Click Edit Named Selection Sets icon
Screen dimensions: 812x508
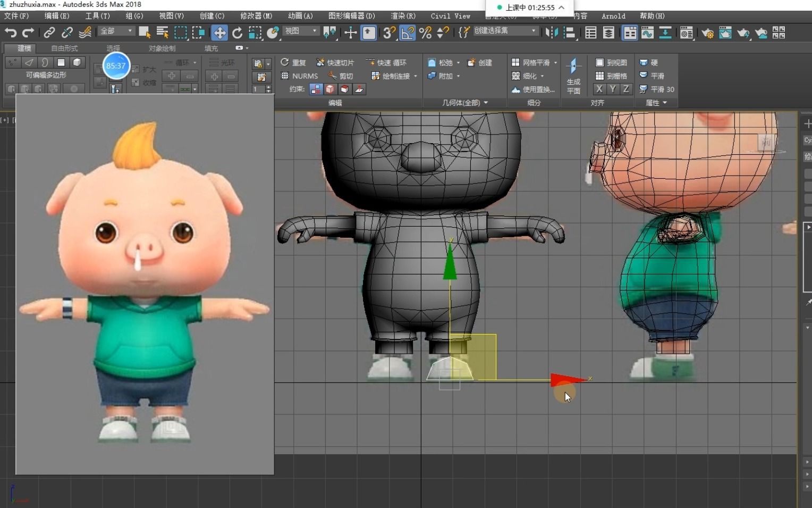tap(463, 33)
